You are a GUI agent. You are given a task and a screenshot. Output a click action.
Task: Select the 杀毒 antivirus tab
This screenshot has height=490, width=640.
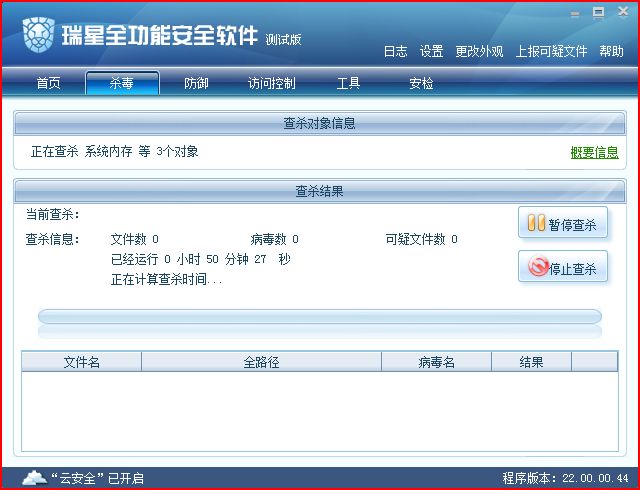point(122,83)
